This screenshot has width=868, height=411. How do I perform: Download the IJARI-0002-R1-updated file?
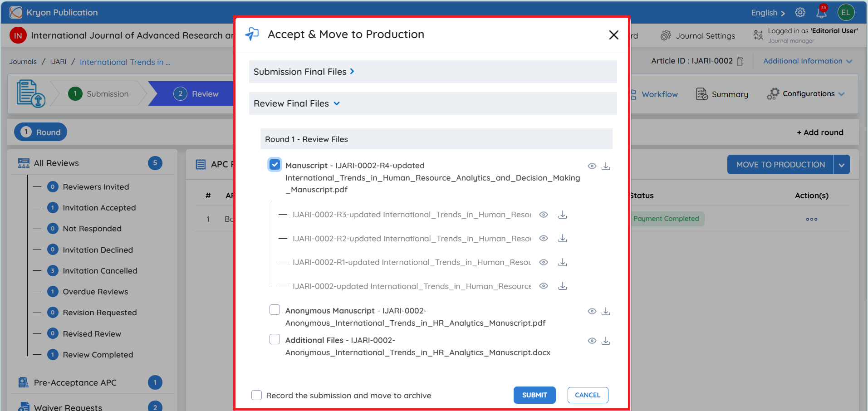pyautogui.click(x=563, y=262)
